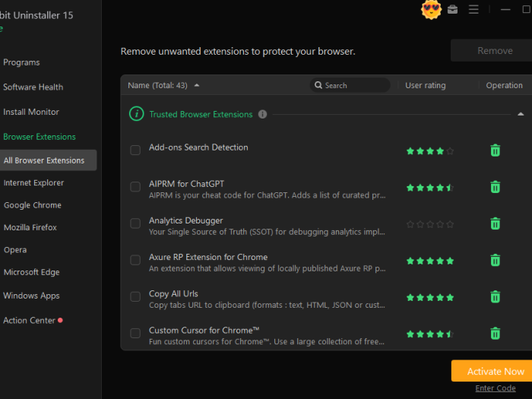This screenshot has height=399, width=532.
Task: Click info icon beside Trusted Browser Extensions
Action: click(262, 115)
